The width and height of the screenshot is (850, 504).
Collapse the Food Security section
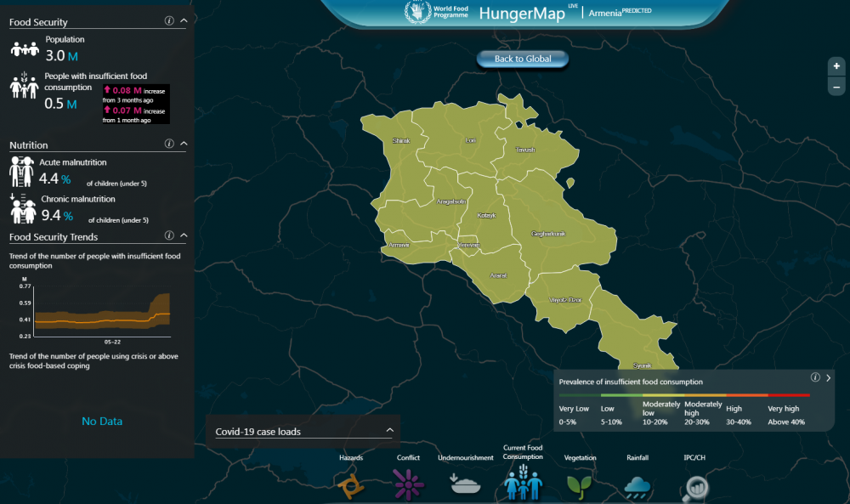click(x=184, y=21)
